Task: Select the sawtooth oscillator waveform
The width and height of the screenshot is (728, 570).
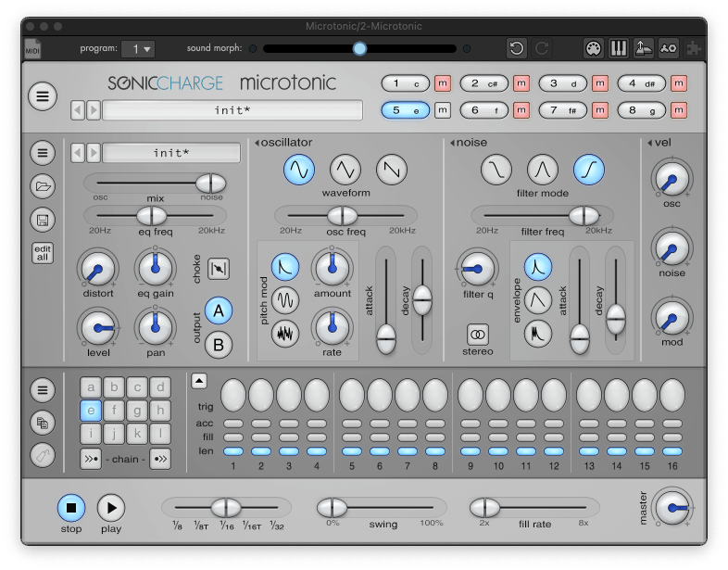Action: (x=391, y=169)
